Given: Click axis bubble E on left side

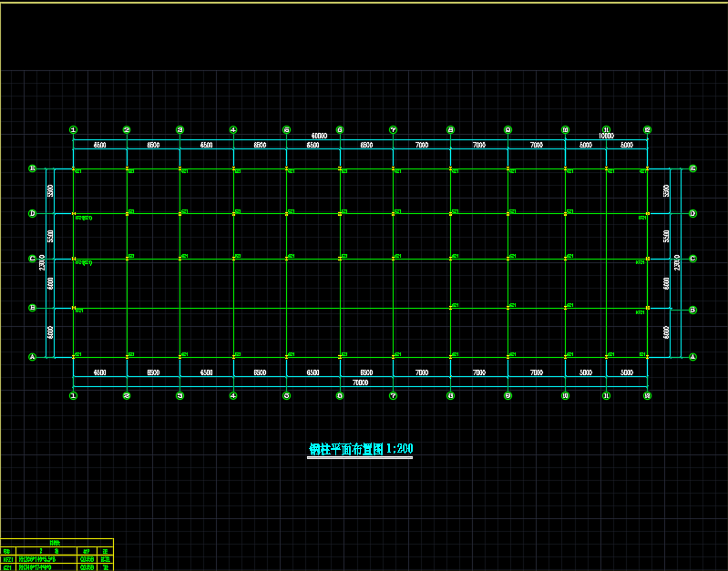Looking at the screenshot, I should 32,168.
